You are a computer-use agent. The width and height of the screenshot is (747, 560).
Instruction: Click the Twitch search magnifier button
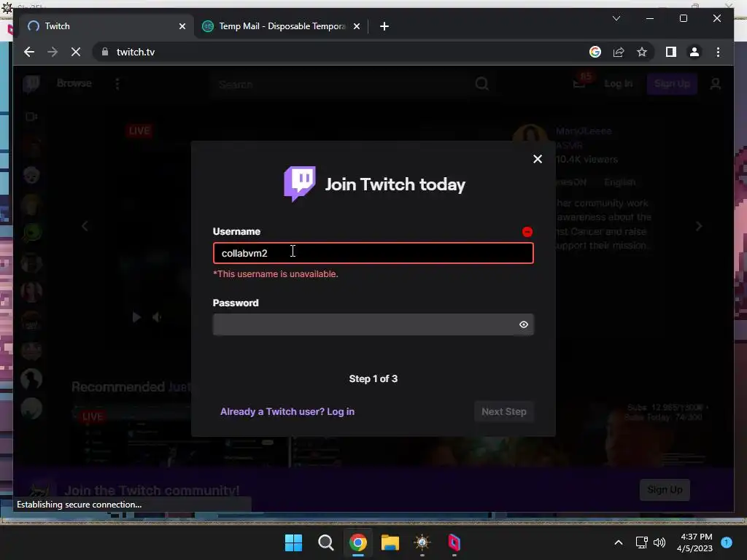coord(481,84)
